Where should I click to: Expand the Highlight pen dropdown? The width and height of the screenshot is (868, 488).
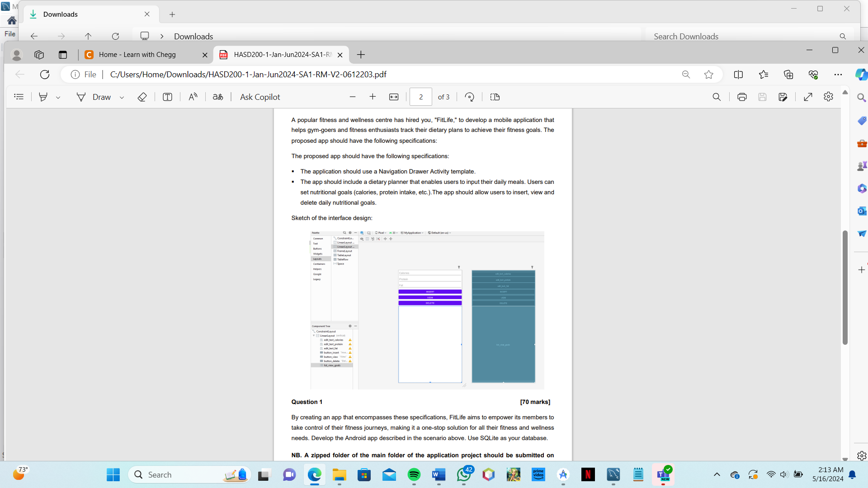(x=59, y=97)
